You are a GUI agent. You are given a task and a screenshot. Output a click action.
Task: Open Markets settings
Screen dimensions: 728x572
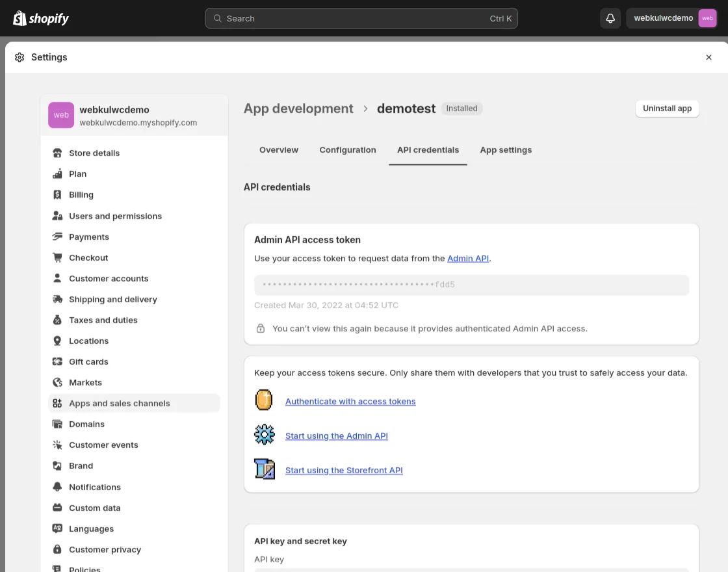pos(134,383)
